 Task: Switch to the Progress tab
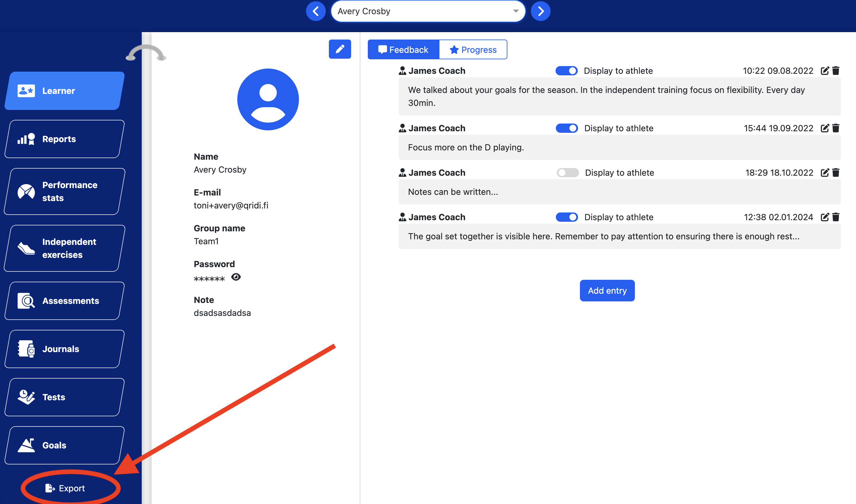point(473,50)
